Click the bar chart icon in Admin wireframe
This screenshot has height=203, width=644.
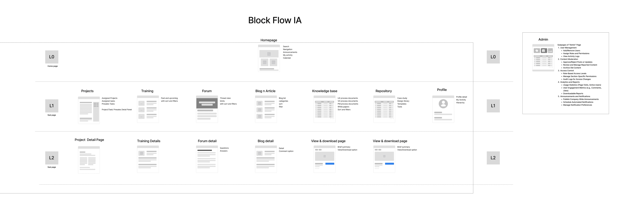point(544,51)
